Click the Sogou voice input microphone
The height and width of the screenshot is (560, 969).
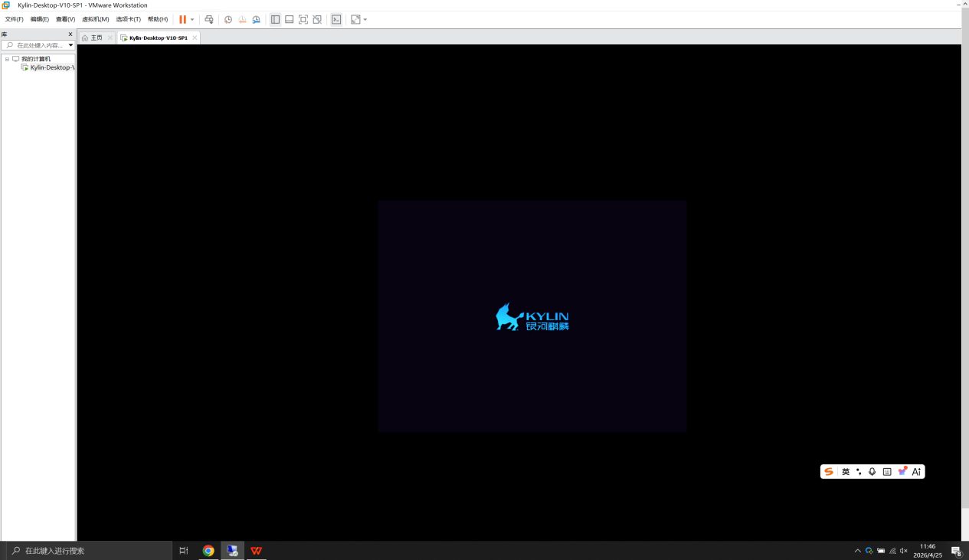872,472
